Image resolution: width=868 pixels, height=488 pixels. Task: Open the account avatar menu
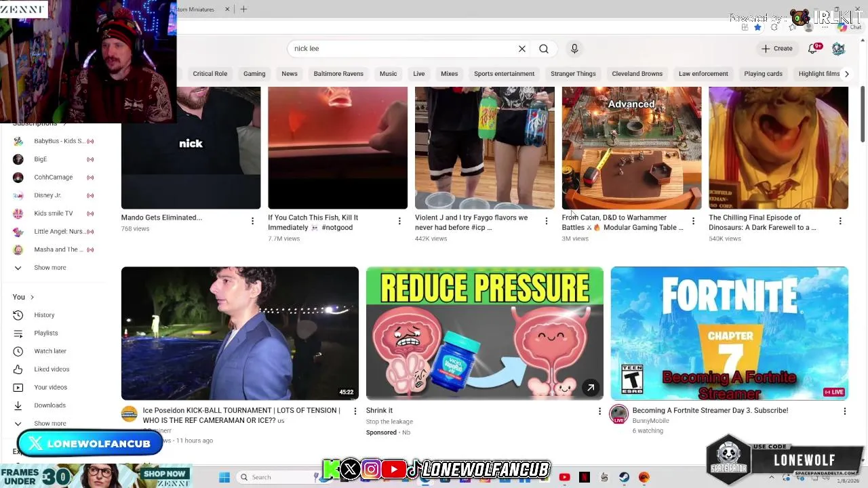[x=838, y=49]
